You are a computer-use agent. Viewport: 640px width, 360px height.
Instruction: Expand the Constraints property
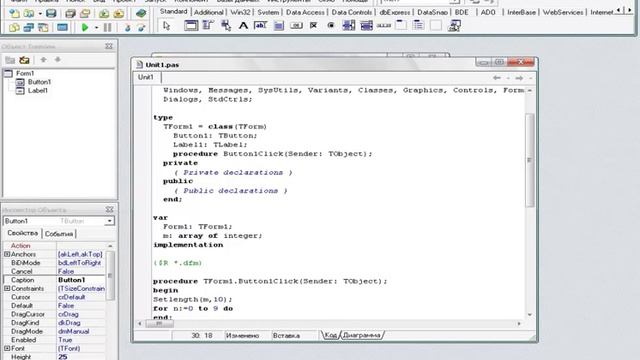coord(7,289)
